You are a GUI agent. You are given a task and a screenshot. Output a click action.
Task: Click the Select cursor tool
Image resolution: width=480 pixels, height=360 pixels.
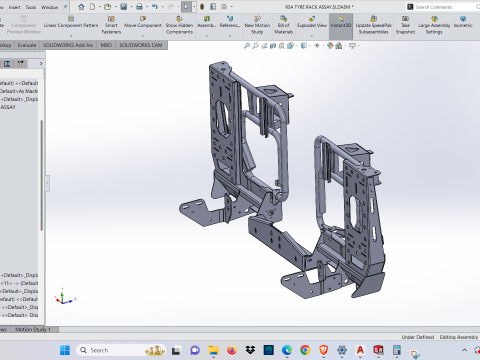pos(186,7)
